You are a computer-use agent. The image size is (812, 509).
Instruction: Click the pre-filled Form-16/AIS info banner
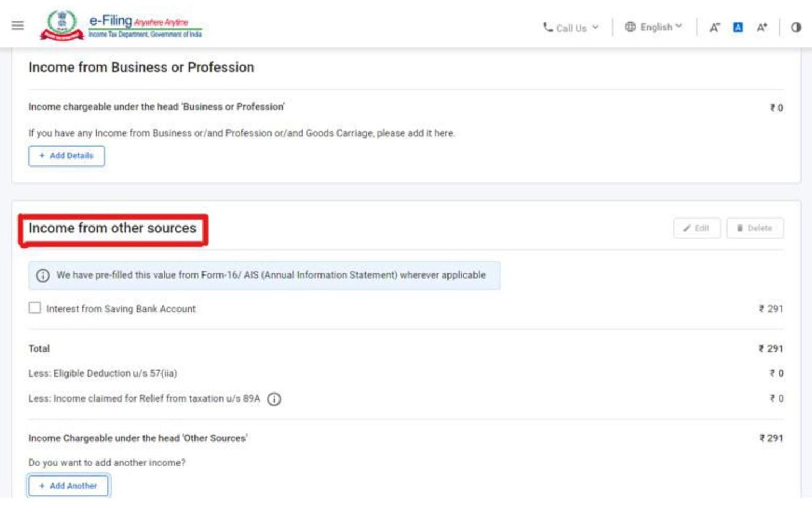(271, 275)
